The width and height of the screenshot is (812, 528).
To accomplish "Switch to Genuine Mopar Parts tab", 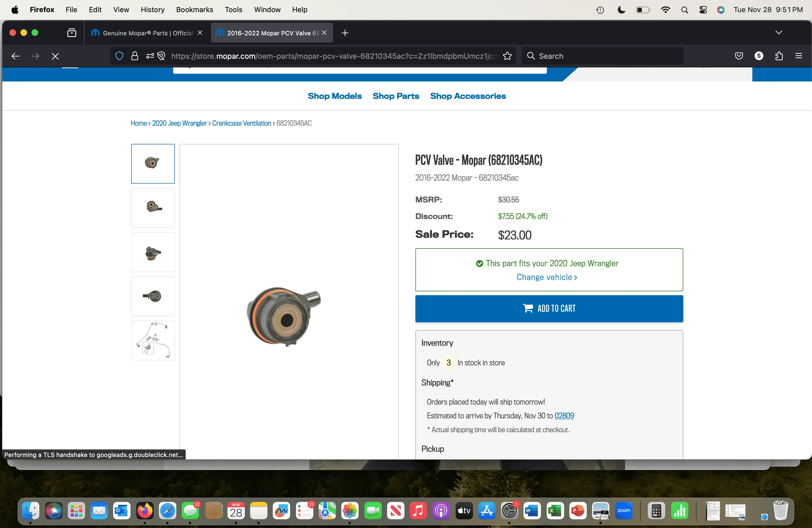I will click(x=147, y=33).
